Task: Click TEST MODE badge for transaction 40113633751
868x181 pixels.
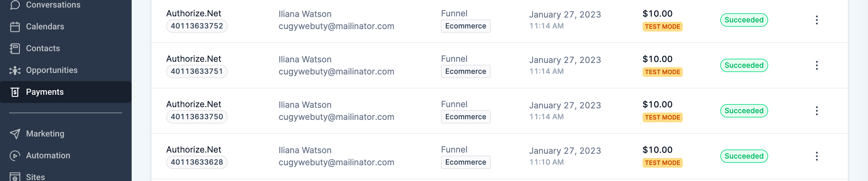Action: pyautogui.click(x=662, y=72)
